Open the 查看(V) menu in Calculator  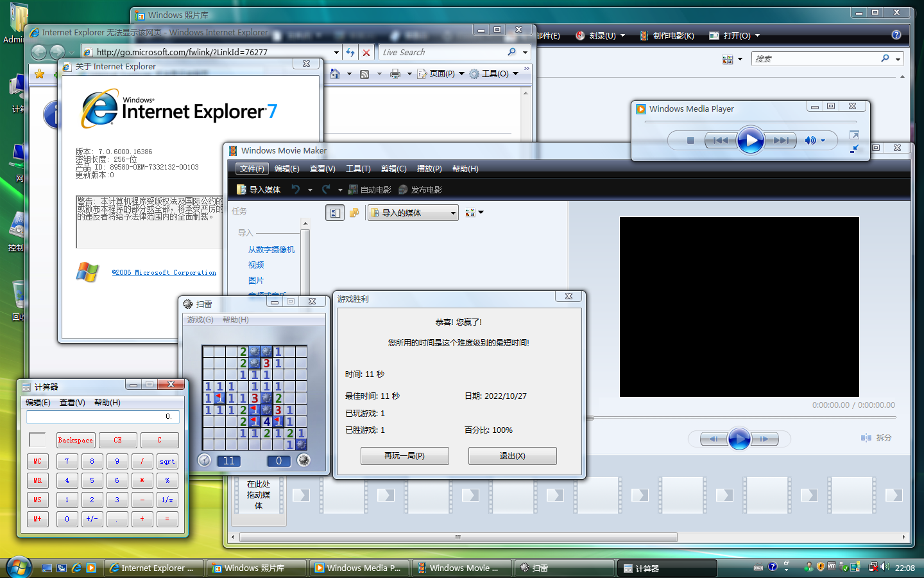[73, 403]
